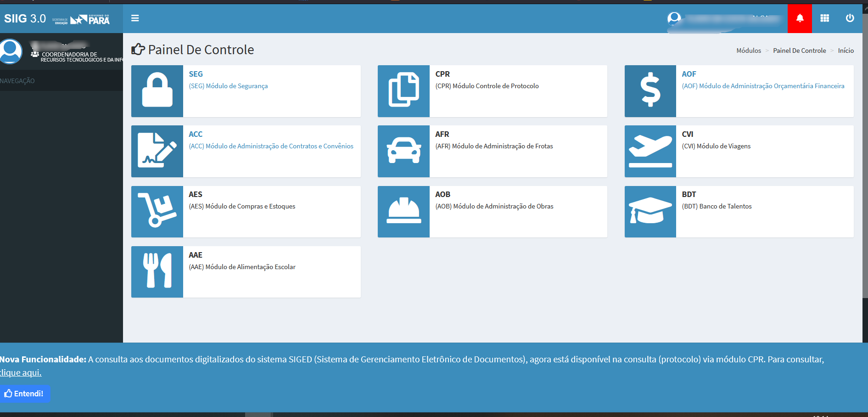Screen dimensions: 868x417
Task: Click the power logout icon
Action: [x=850, y=18]
